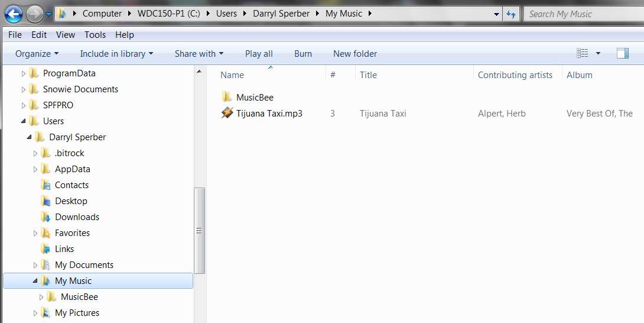
Task: Collapse the My Music tree node
Action: click(35, 281)
